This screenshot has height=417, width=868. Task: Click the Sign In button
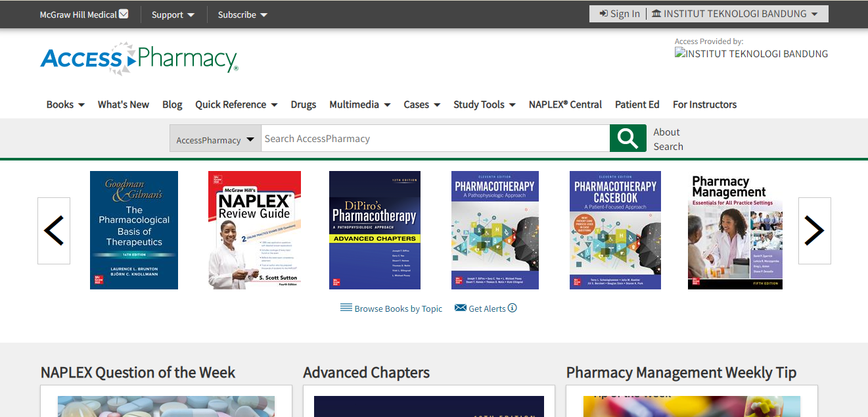click(620, 14)
